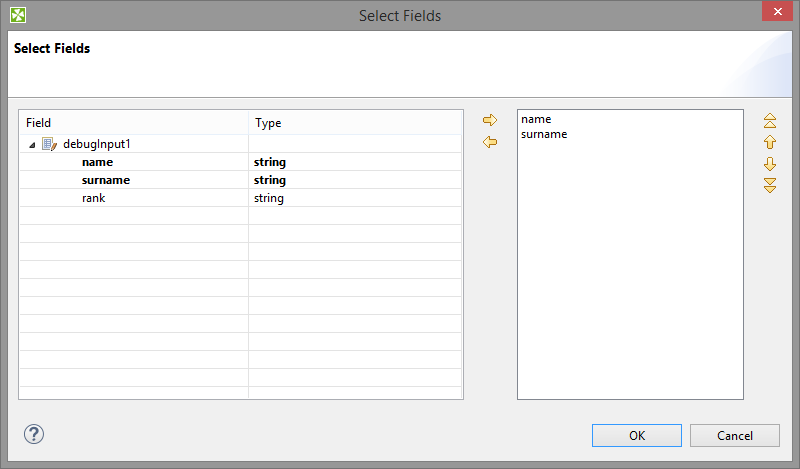Click the add field right arrow

click(x=490, y=121)
